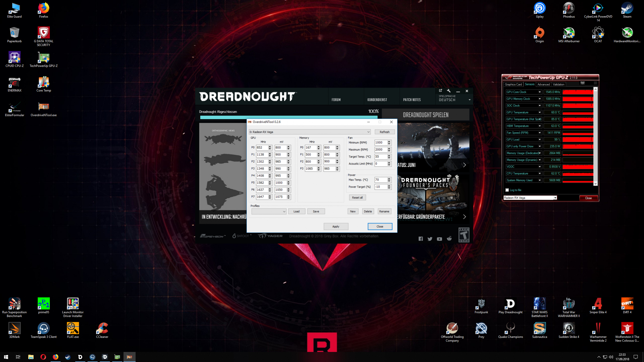Click New profile button
Screen dimensions: 644x362
point(353,211)
